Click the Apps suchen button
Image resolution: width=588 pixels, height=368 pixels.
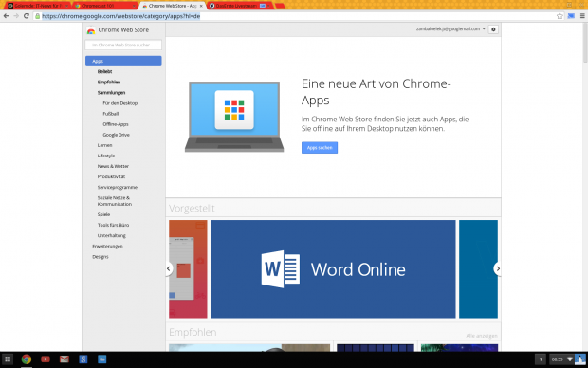[x=320, y=147]
